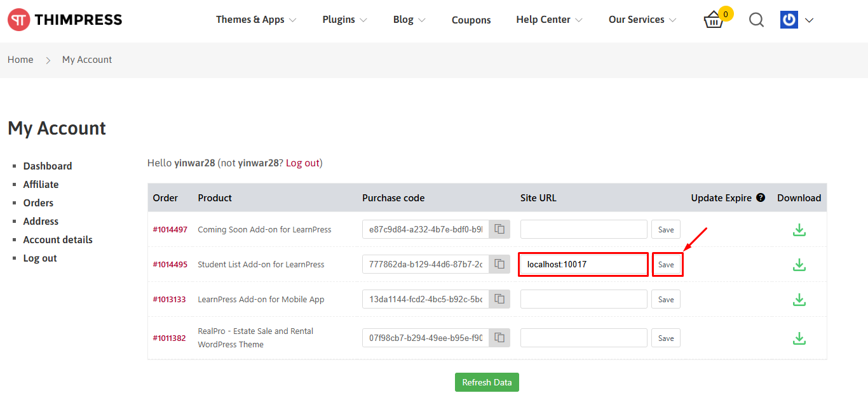Click the Site URL column header
The width and height of the screenshot is (868, 400).
point(538,198)
